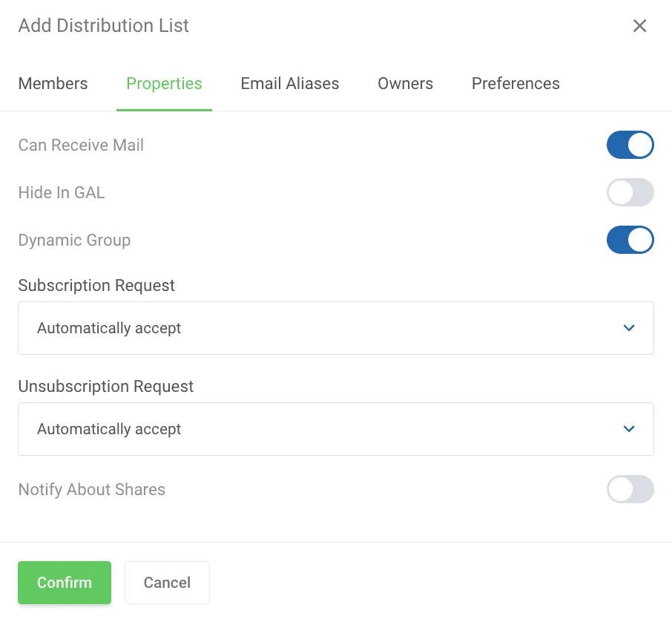This screenshot has height=622, width=672.
Task: Open the Subscription Request dropdown
Action: 335,328
